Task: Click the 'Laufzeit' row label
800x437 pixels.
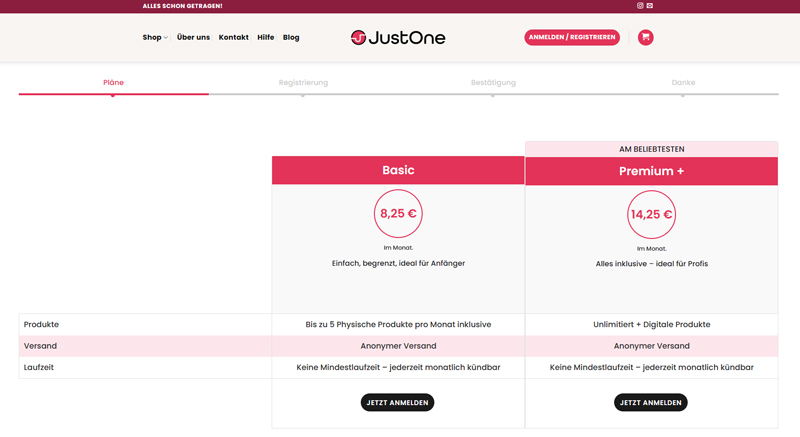Action: click(39, 367)
